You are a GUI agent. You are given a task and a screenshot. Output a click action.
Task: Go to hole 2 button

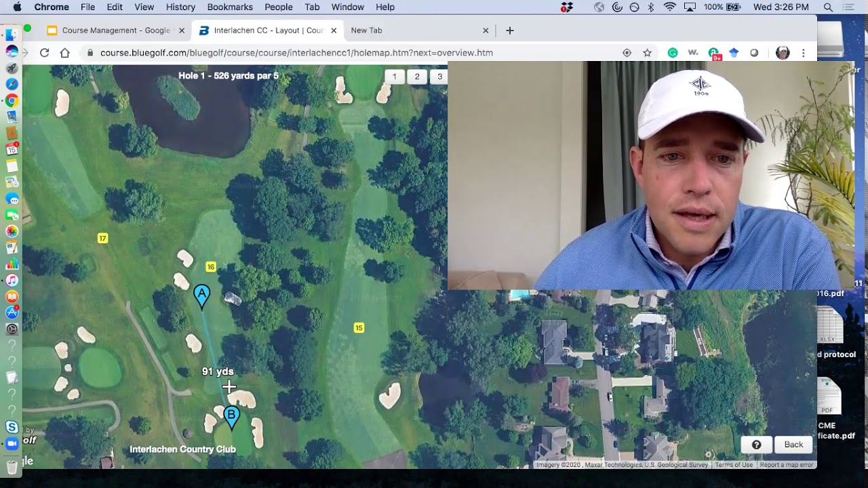click(x=417, y=77)
